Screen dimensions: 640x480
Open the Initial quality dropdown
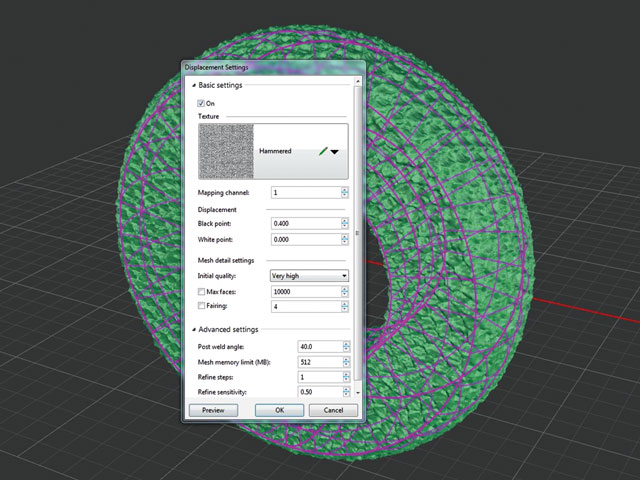pos(309,276)
